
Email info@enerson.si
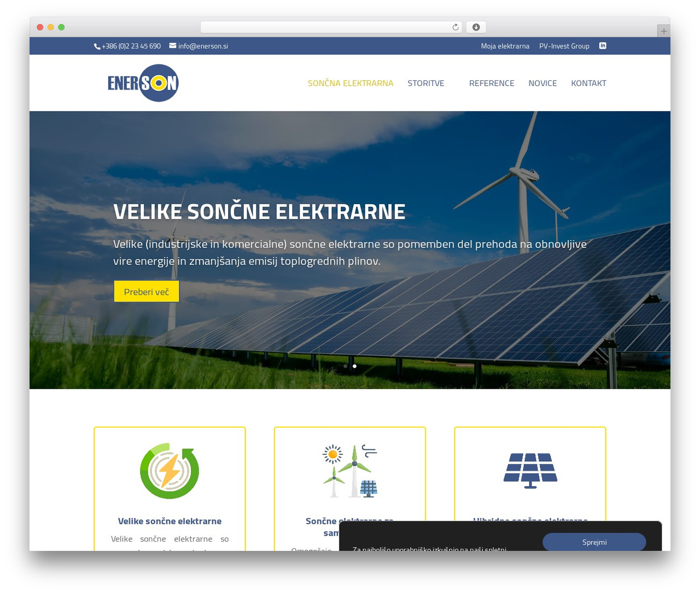(203, 46)
